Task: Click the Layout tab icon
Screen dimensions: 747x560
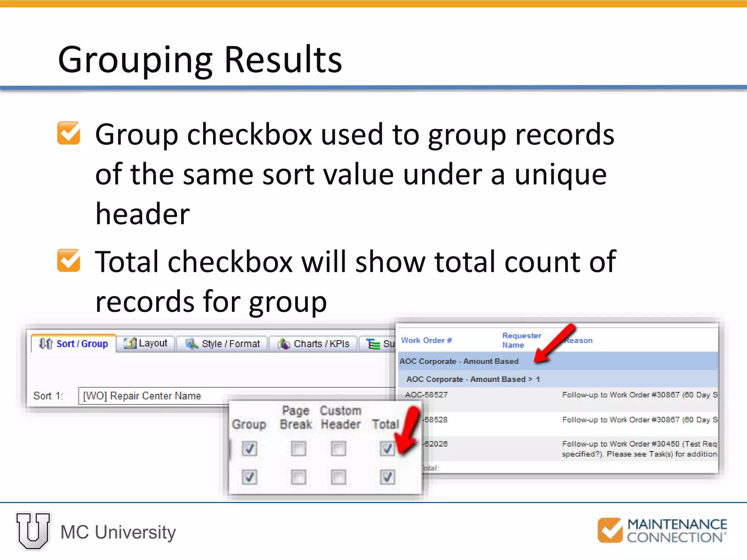Action: [129, 343]
